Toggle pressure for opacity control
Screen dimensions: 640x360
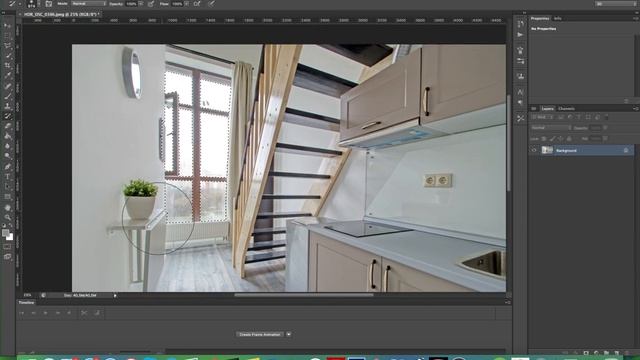[151, 4]
